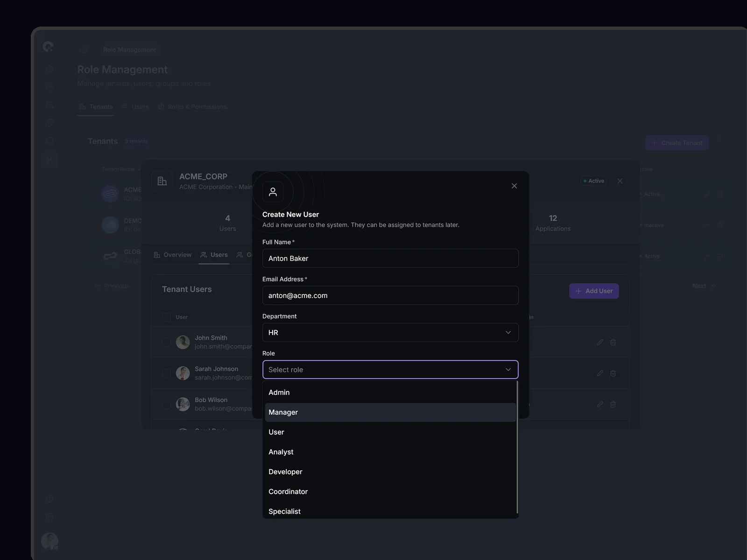Click the Full Name input field
The image size is (747, 560).
point(390,259)
